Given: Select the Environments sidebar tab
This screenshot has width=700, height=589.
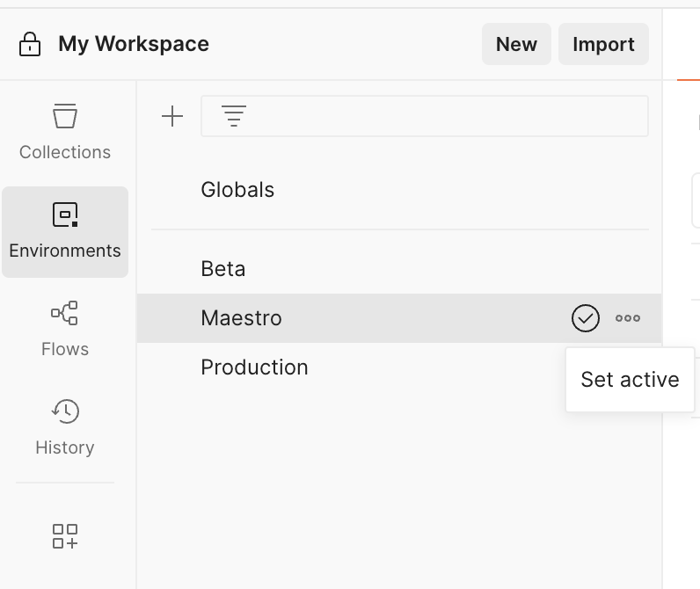Looking at the screenshot, I should [65, 232].
